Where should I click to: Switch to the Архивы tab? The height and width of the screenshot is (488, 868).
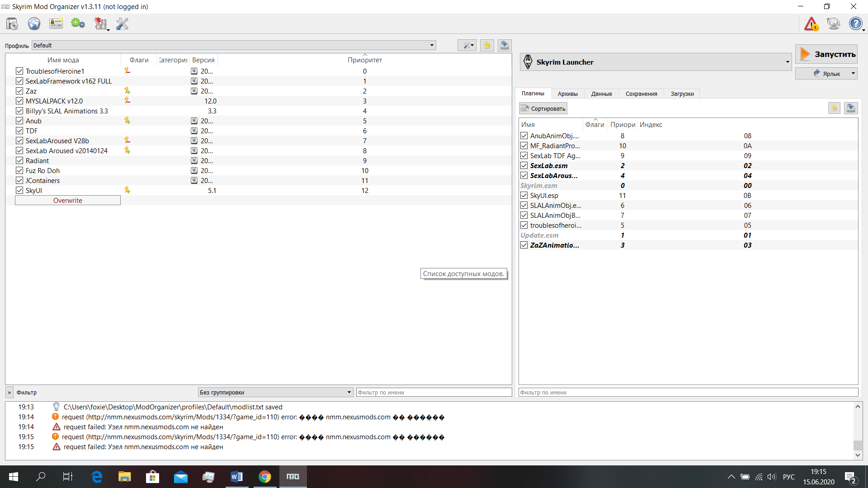pyautogui.click(x=568, y=94)
